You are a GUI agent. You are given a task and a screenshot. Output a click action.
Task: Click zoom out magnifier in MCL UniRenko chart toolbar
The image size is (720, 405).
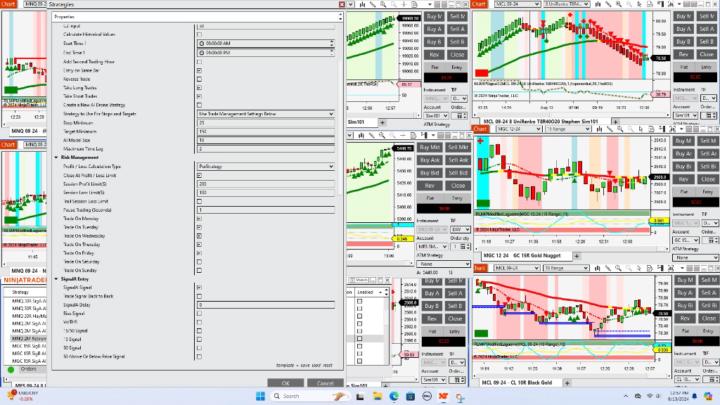(x=629, y=4)
